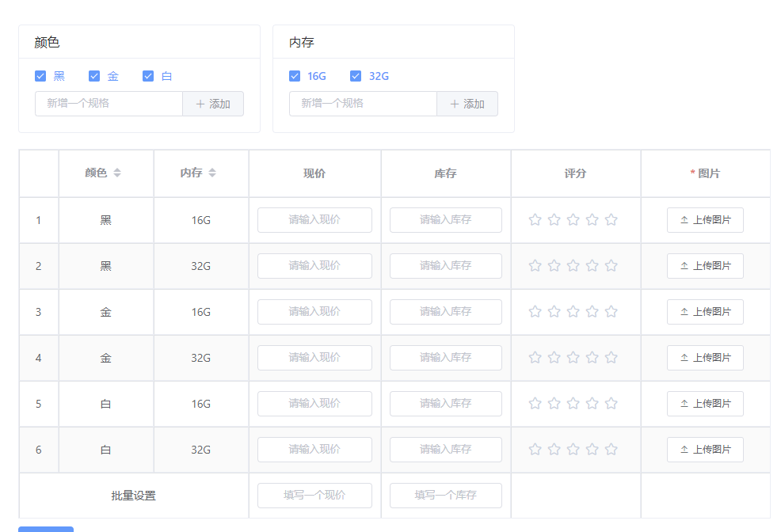Click the 评分 column header
This screenshot has height=532, width=781.
pyautogui.click(x=575, y=173)
